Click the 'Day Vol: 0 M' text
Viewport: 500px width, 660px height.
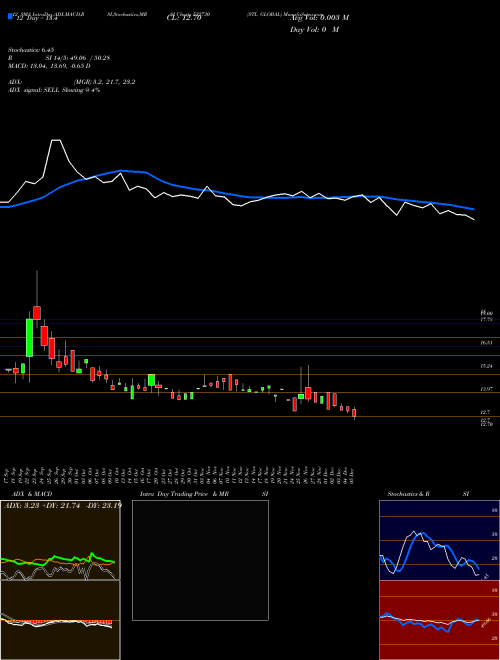(314, 30)
